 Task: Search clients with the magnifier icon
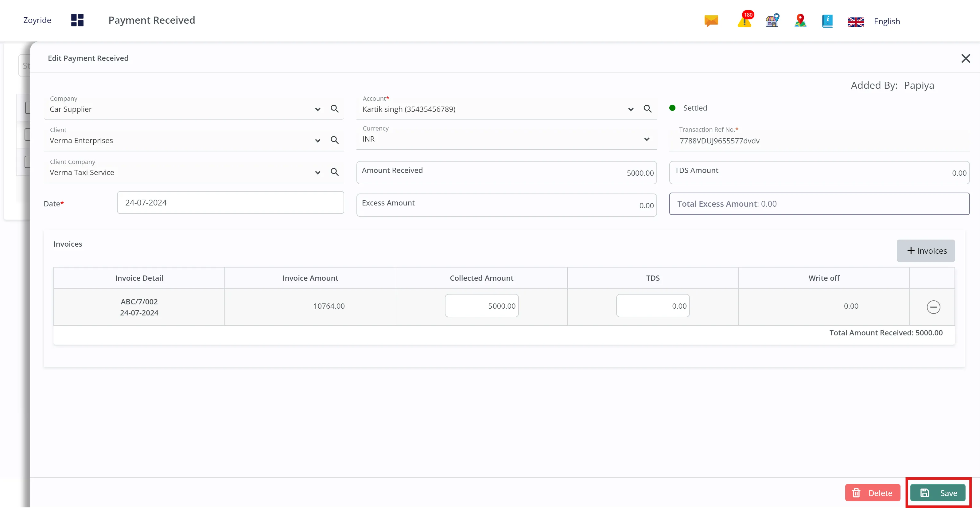[335, 140]
